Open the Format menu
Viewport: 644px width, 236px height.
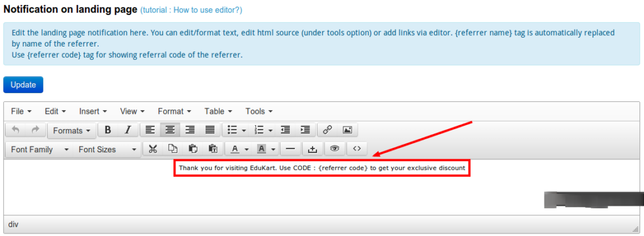tap(174, 111)
